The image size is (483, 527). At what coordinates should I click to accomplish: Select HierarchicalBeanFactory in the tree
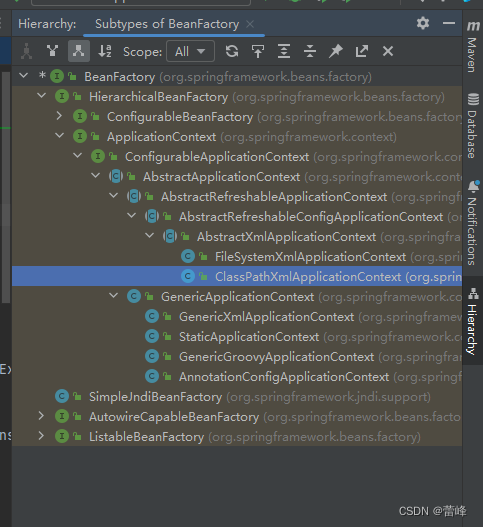237,96
